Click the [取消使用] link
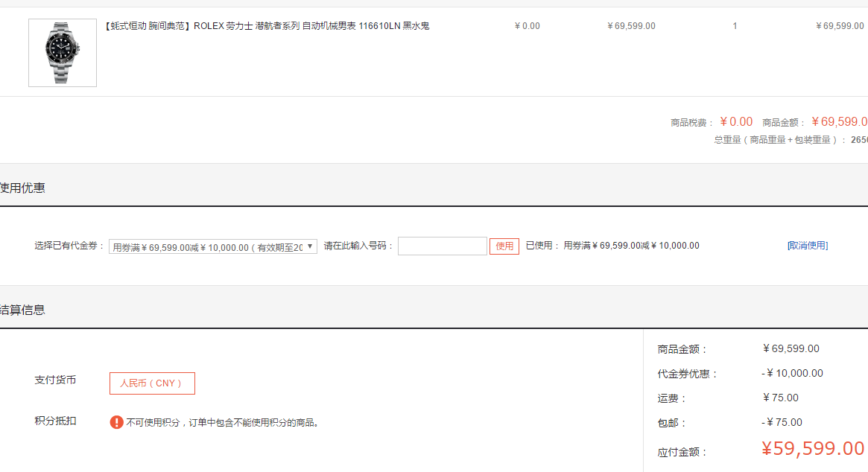The image size is (868, 472). (808, 246)
